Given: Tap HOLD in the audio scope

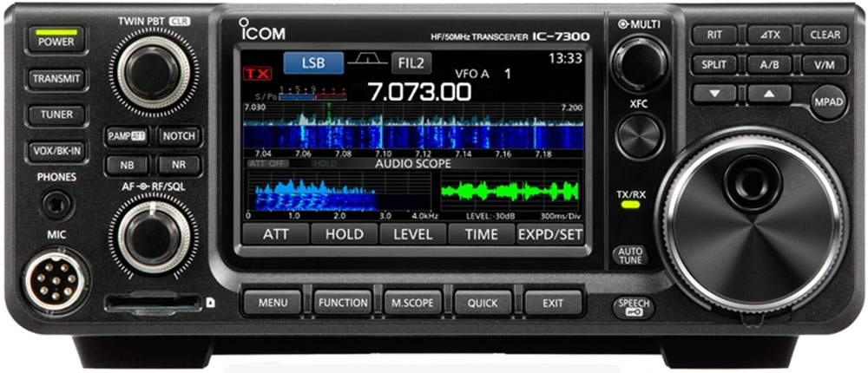Looking at the screenshot, I should [x=344, y=233].
